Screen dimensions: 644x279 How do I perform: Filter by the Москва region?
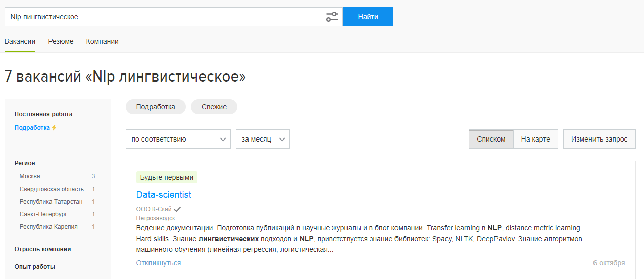(30, 176)
